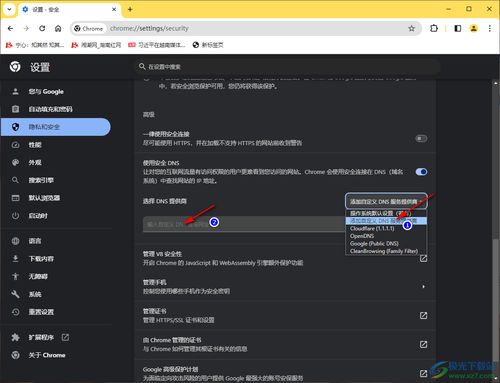Reload the settings page

click(x=42, y=29)
